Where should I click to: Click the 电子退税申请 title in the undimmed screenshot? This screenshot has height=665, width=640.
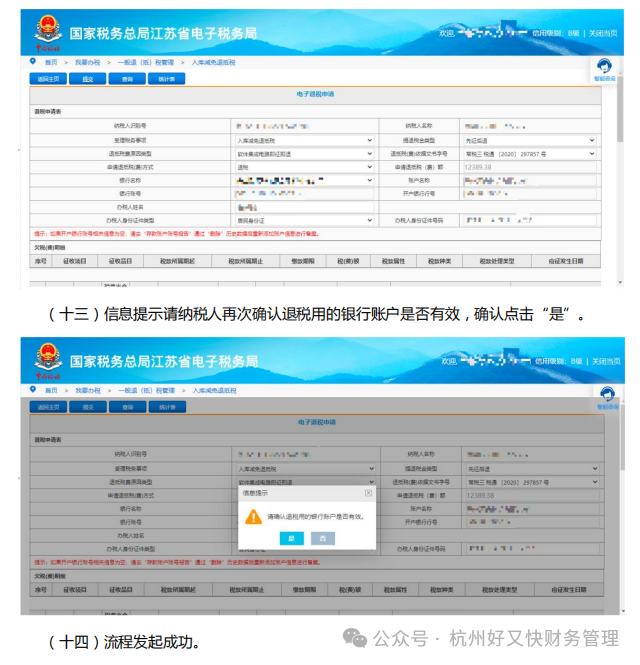tap(315, 94)
